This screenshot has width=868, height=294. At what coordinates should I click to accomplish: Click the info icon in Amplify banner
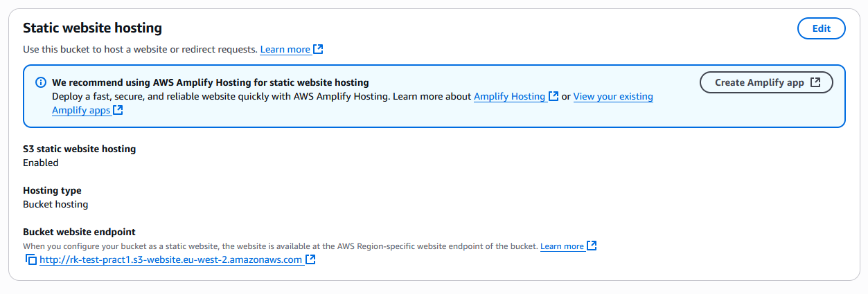pyautogui.click(x=41, y=83)
